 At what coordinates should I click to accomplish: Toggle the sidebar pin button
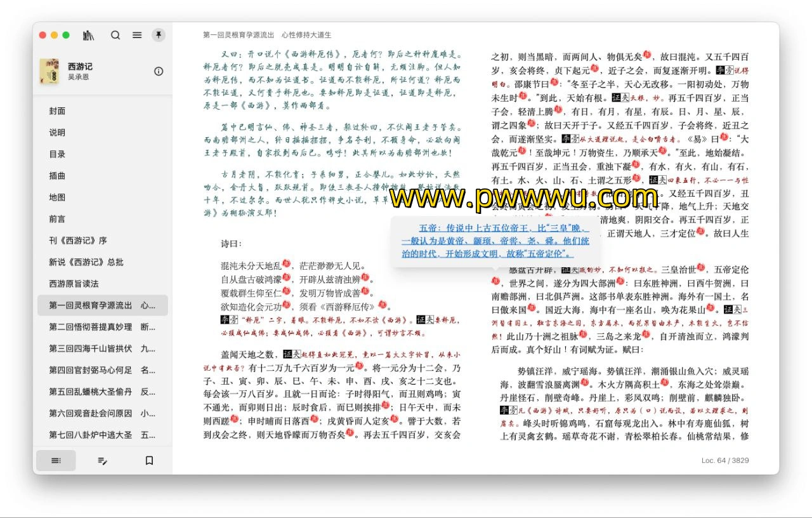159,35
